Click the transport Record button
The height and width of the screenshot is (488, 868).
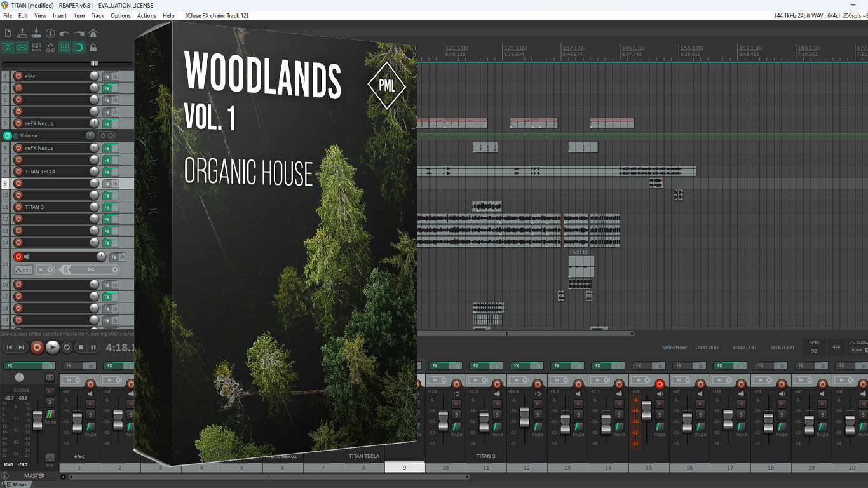point(37,348)
